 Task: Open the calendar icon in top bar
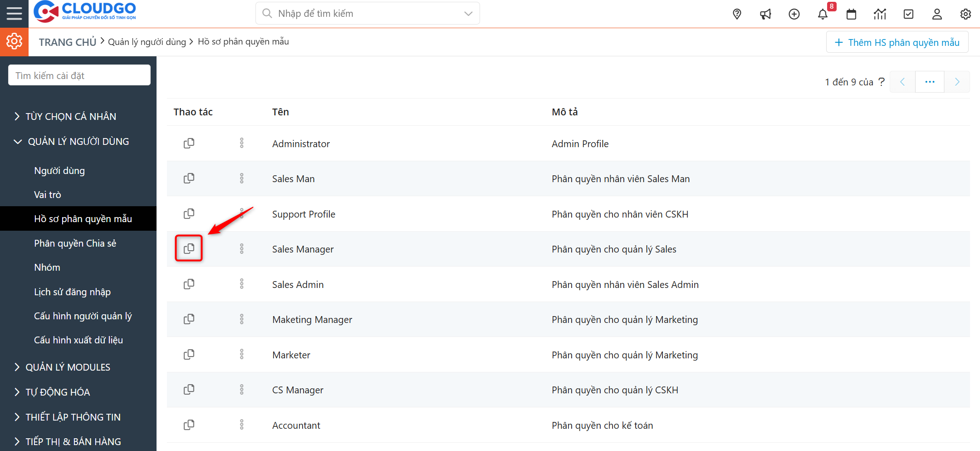pos(851,14)
